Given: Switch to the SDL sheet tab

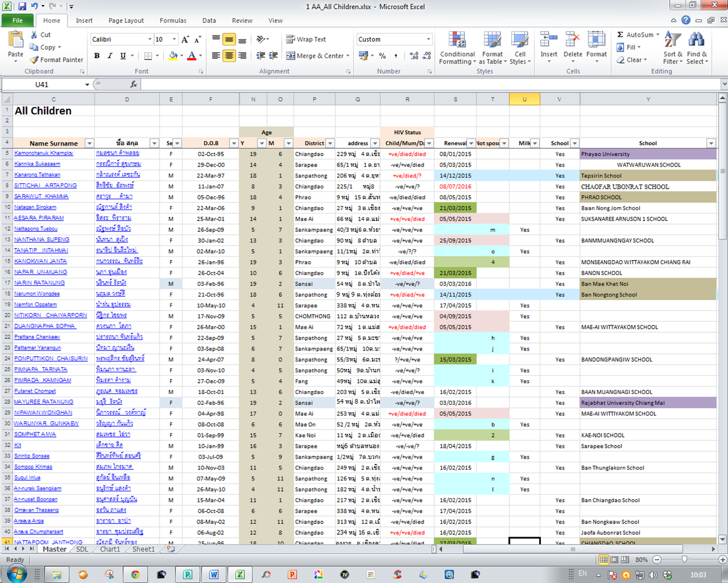Looking at the screenshot, I should coord(82,549).
